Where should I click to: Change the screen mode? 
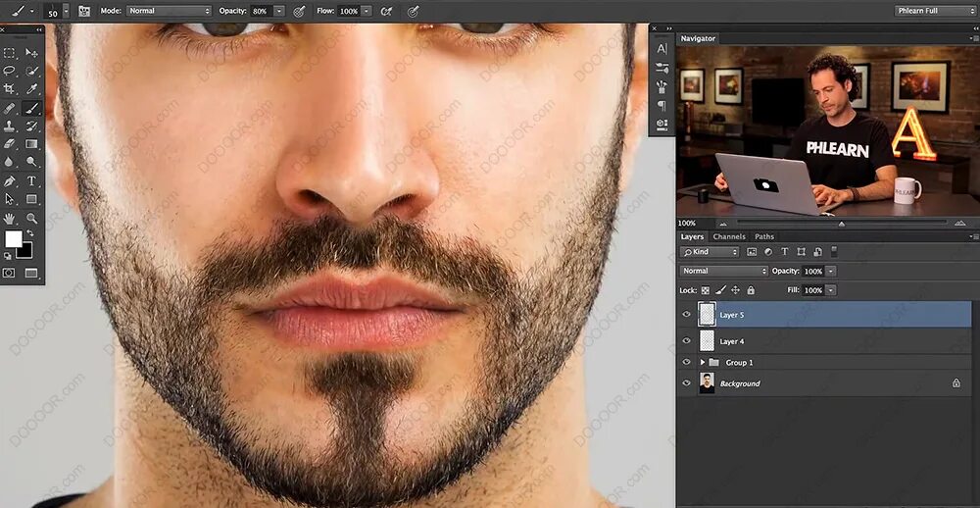31,273
